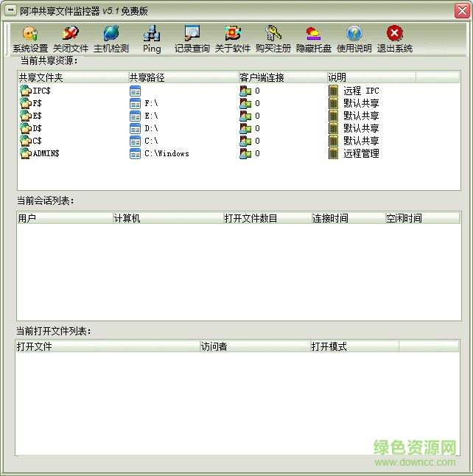
Task: Click path icon in the IPC$ row
Action: [135, 91]
